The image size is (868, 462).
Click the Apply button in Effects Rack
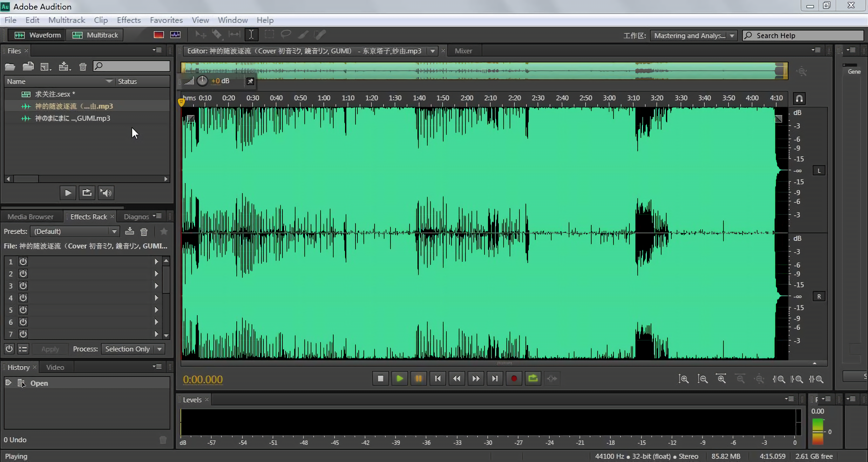click(50, 348)
